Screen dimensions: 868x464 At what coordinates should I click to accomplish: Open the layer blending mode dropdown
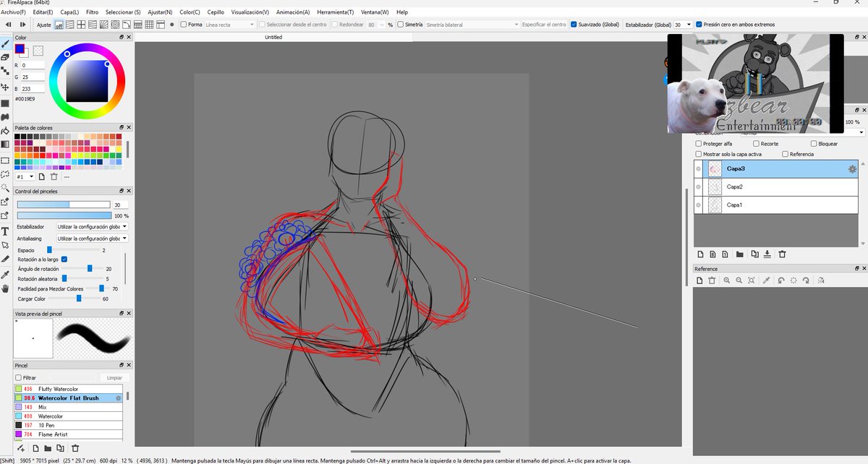click(801, 133)
